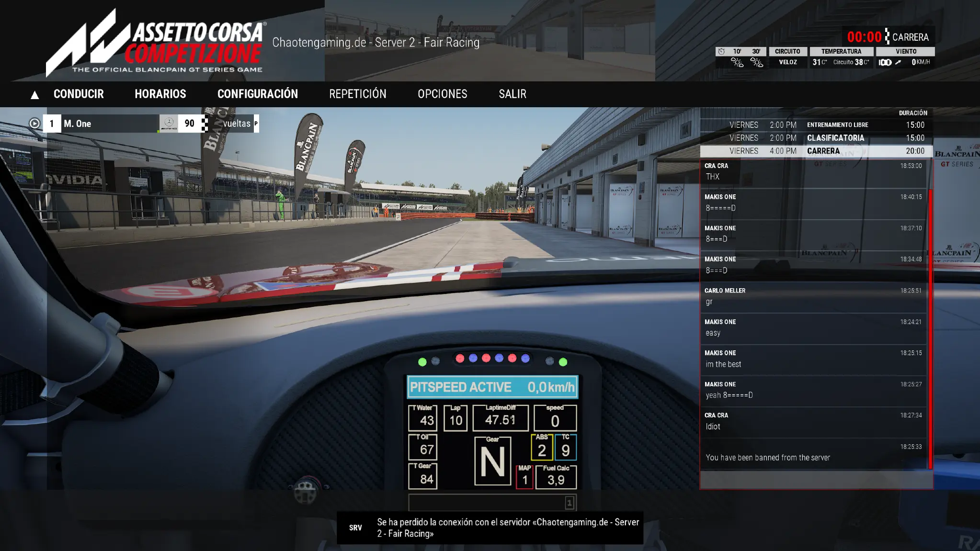Click the 0 KM/H wind speed value
Viewport: 980px width, 551px height.
[921, 62]
